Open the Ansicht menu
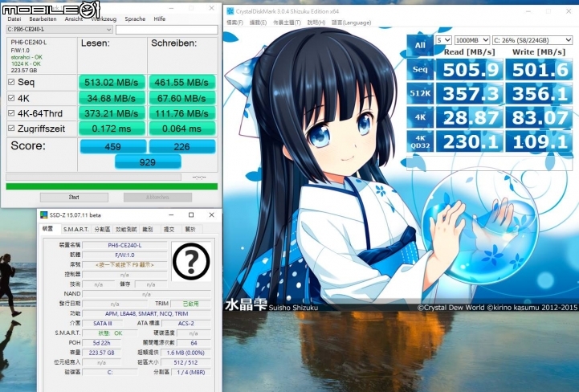 pos(74,18)
